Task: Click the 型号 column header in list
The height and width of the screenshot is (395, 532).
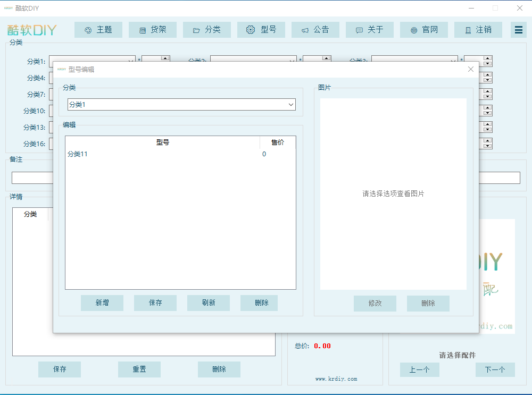Action: (162, 142)
